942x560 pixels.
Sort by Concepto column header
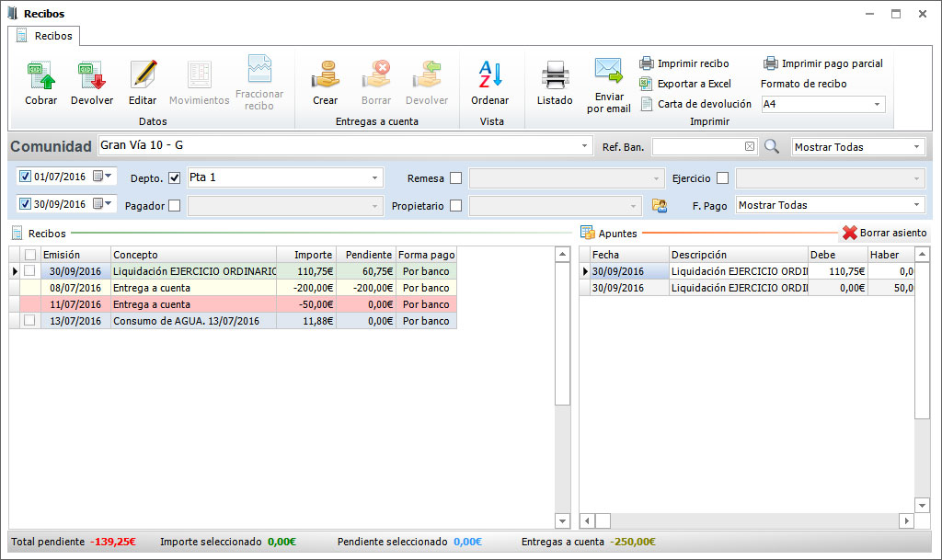coord(193,255)
